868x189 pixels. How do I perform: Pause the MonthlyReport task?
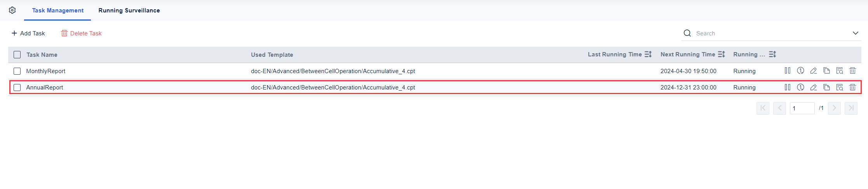[x=787, y=71]
